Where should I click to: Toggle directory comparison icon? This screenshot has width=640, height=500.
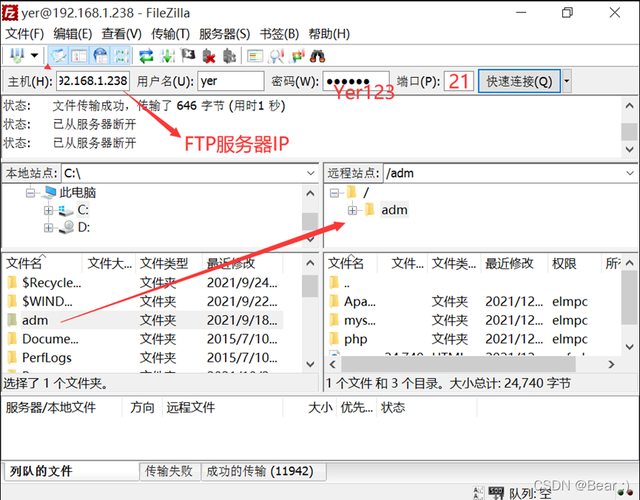(x=276, y=56)
